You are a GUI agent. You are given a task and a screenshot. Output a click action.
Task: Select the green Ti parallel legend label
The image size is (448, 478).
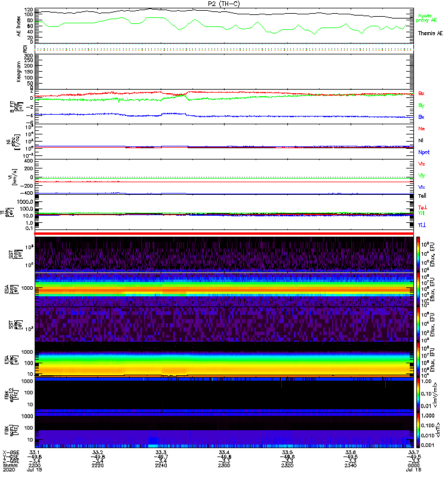click(421, 213)
